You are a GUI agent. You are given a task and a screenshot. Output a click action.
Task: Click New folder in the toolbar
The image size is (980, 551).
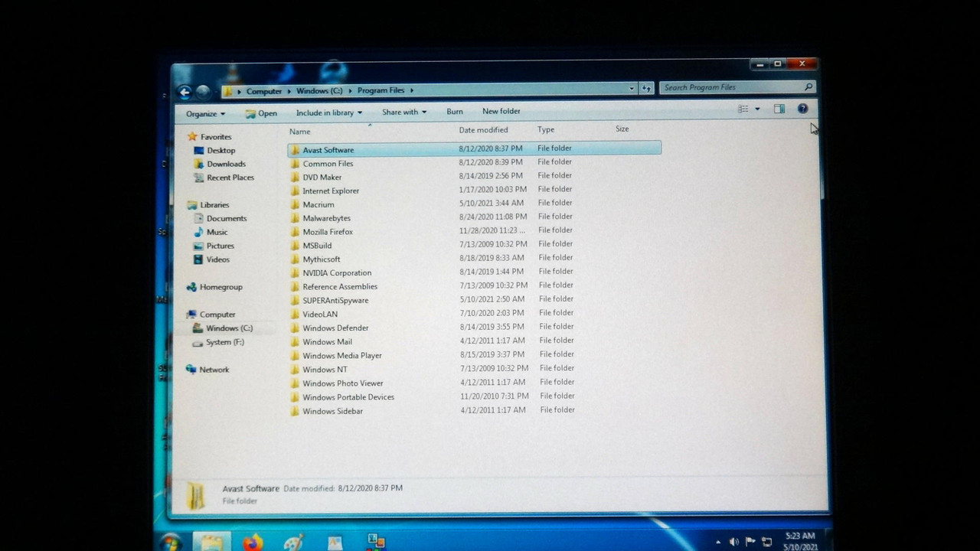click(x=501, y=111)
